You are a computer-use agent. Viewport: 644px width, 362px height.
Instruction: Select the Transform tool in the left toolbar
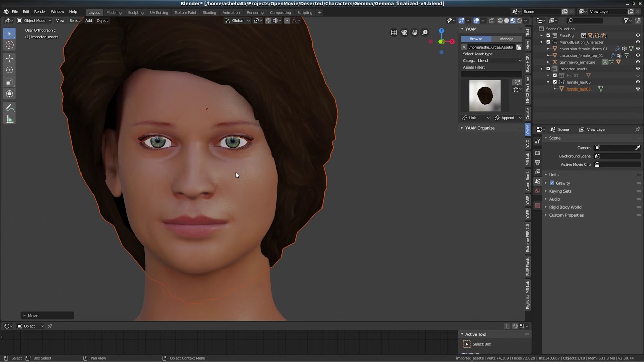pos(10,94)
